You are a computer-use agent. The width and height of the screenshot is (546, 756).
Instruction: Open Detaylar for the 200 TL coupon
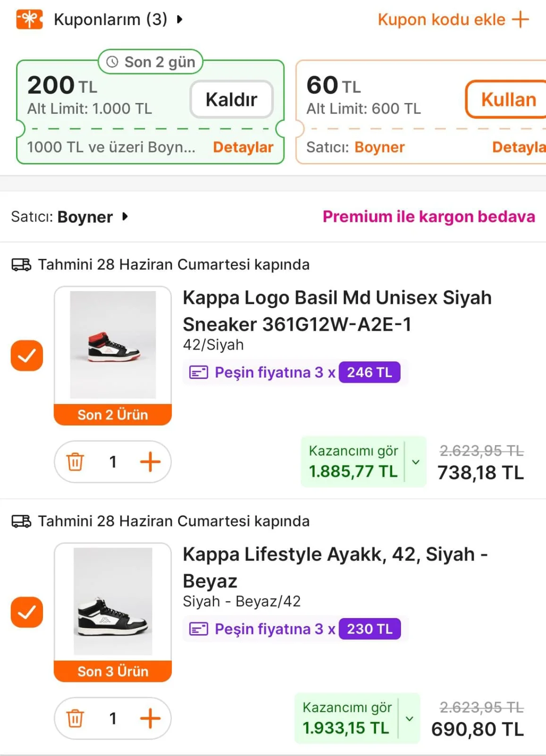pyautogui.click(x=243, y=147)
